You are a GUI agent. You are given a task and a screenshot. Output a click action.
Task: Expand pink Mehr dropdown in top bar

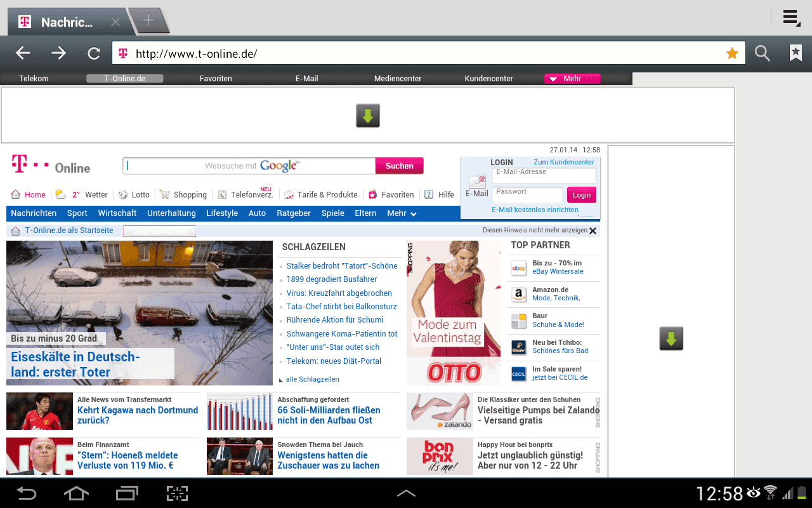pyautogui.click(x=572, y=79)
